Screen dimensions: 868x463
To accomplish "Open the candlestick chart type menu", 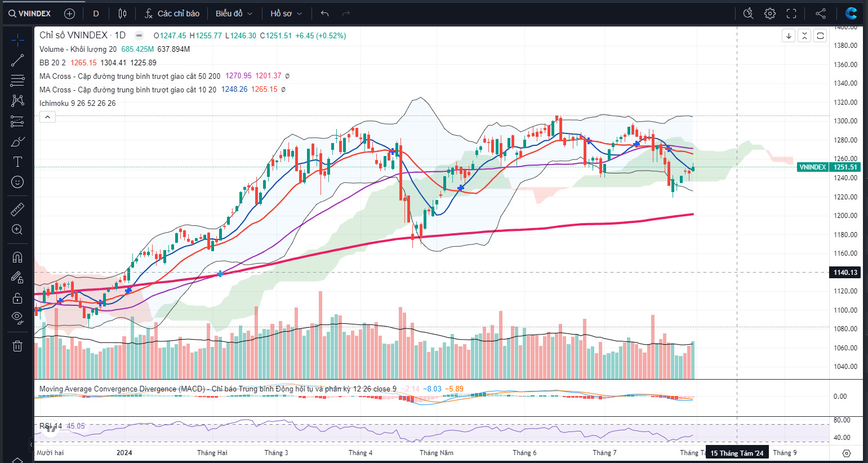I will pos(122,14).
